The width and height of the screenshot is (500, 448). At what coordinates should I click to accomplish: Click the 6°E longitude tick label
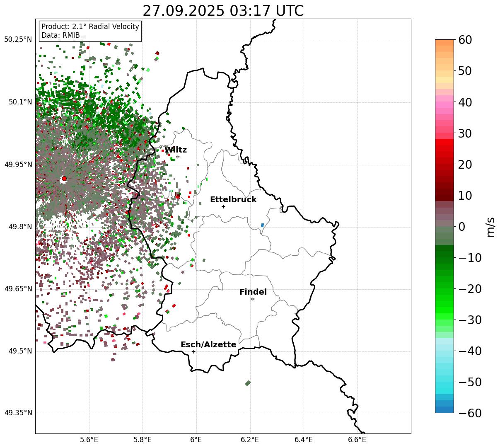pyautogui.click(x=196, y=440)
